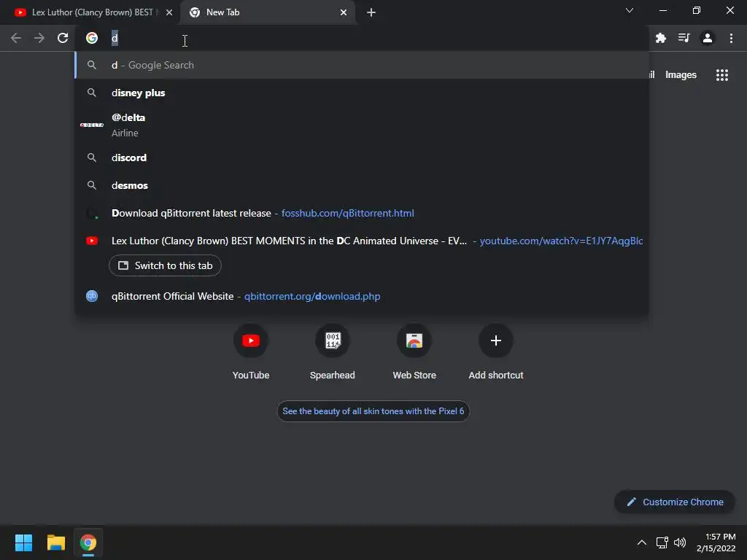Screen dimensions: 747x560
Task: Open the fosshub.com/qBittorrent.html link
Action: pyautogui.click(x=347, y=214)
